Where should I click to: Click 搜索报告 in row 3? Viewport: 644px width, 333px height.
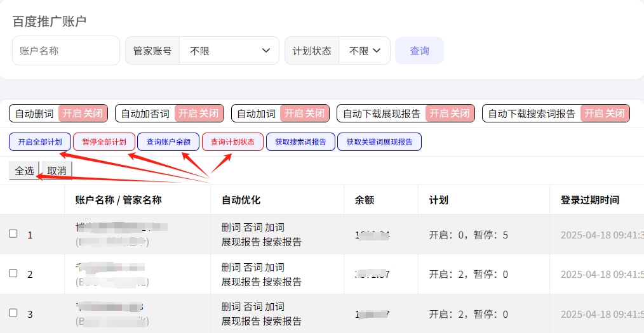(x=282, y=321)
